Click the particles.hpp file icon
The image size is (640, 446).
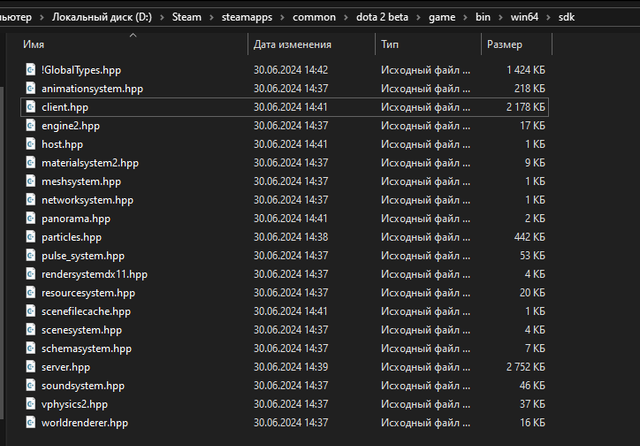pos(31,237)
